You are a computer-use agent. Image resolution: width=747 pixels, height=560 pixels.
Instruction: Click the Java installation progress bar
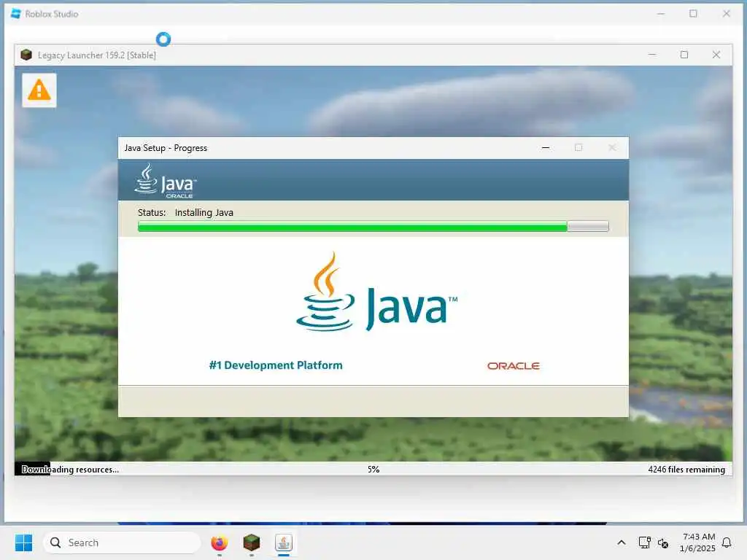373,226
